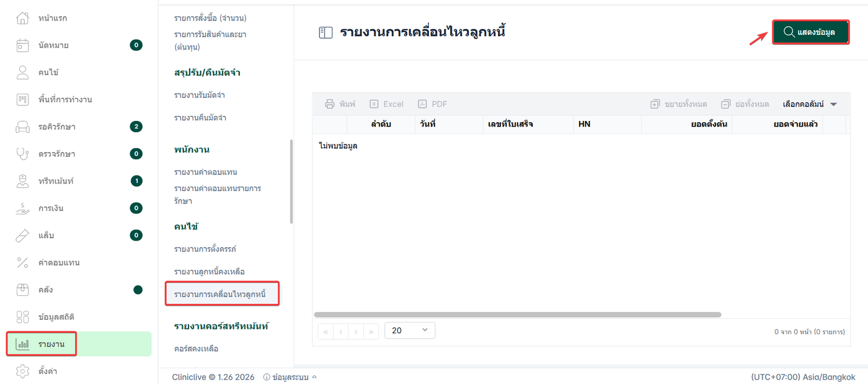The width and height of the screenshot is (868, 384).
Task: Click the สรุปรับ/คืนมัดจำ section heading
Action: coord(207,73)
